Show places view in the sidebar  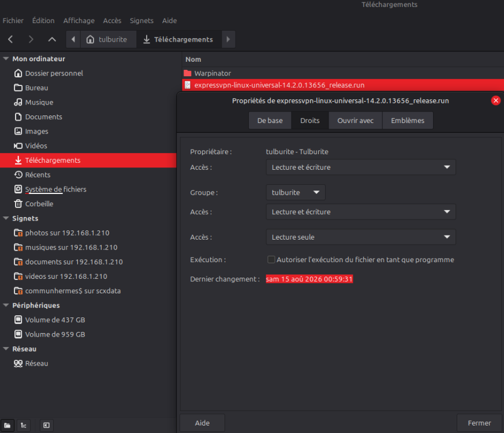tap(8, 425)
